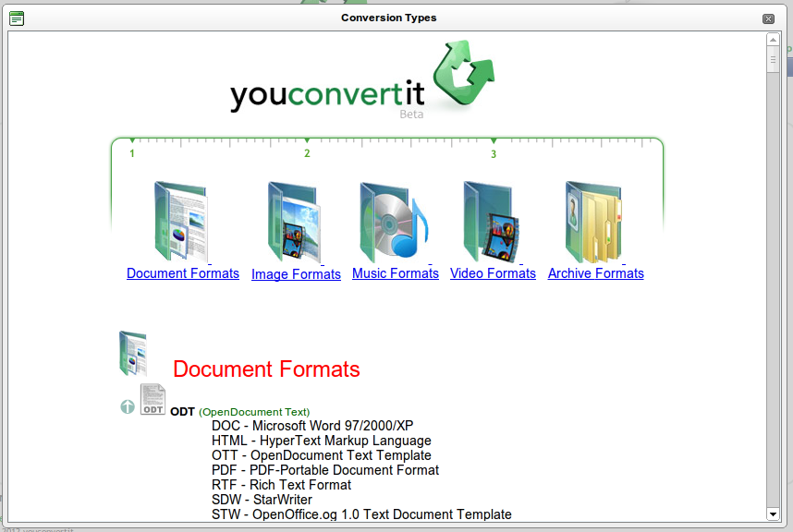Screen dimensions: 793x532
Task: Click the scrollbar up arrow
Action: coord(773,40)
